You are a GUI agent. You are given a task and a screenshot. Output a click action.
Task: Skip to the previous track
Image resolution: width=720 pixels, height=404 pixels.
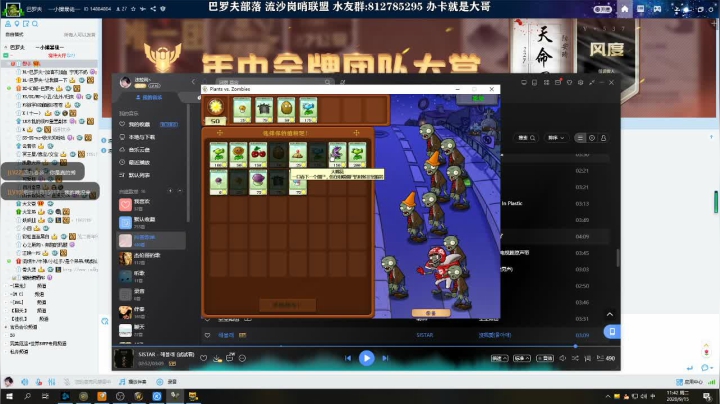[x=348, y=358]
